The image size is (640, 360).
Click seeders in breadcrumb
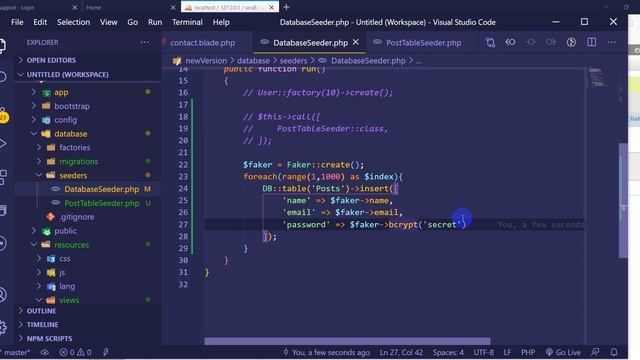point(293,61)
